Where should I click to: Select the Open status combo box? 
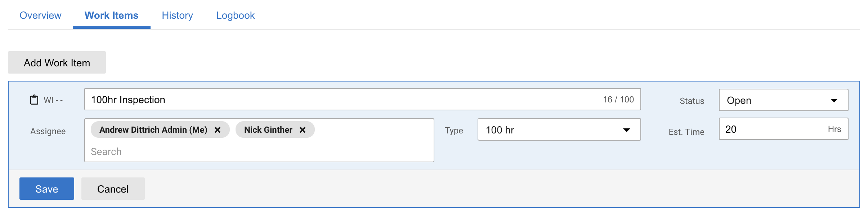(x=783, y=100)
